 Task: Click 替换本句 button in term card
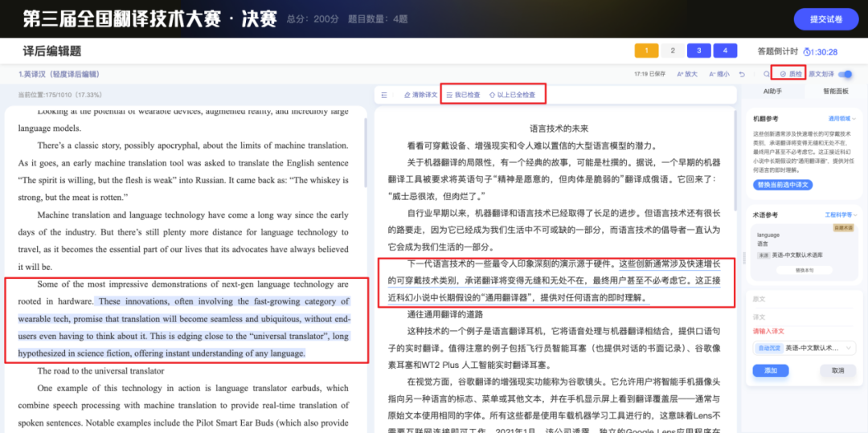click(x=805, y=270)
